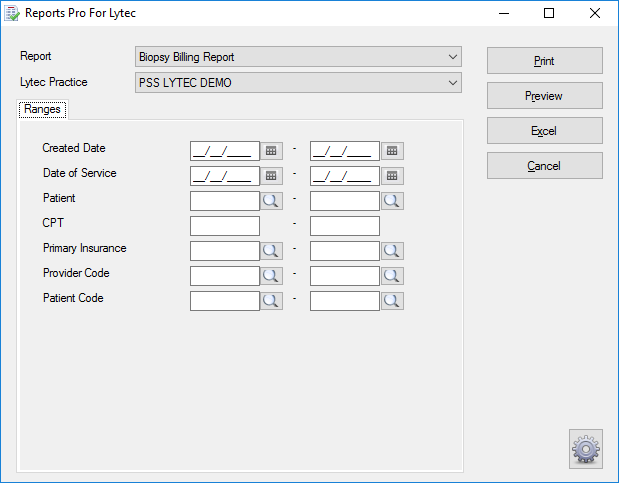Look up starting Primary Insurance
Image resolution: width=619 pixels, height=483 pixels.
click(271, 251)
